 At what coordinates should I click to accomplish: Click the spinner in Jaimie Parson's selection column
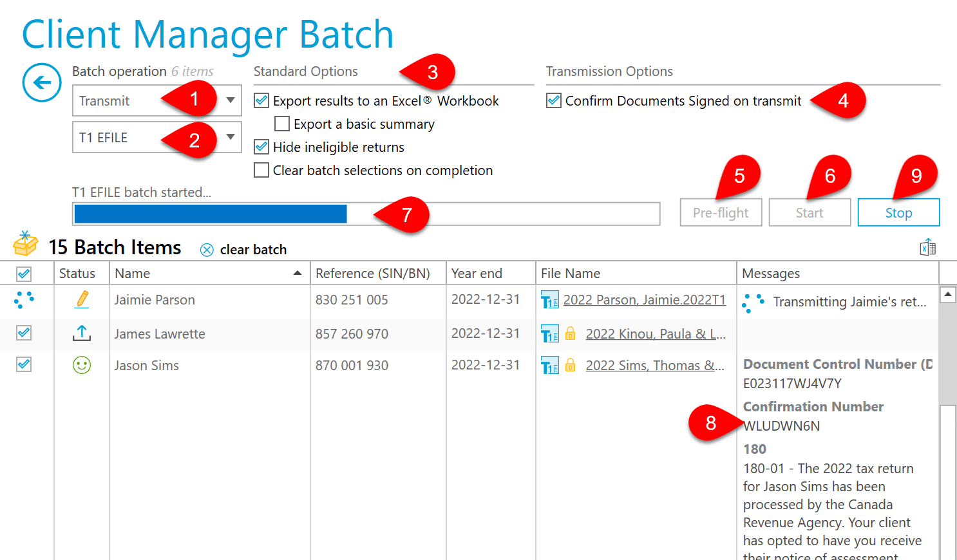click(x=24, y=300)
